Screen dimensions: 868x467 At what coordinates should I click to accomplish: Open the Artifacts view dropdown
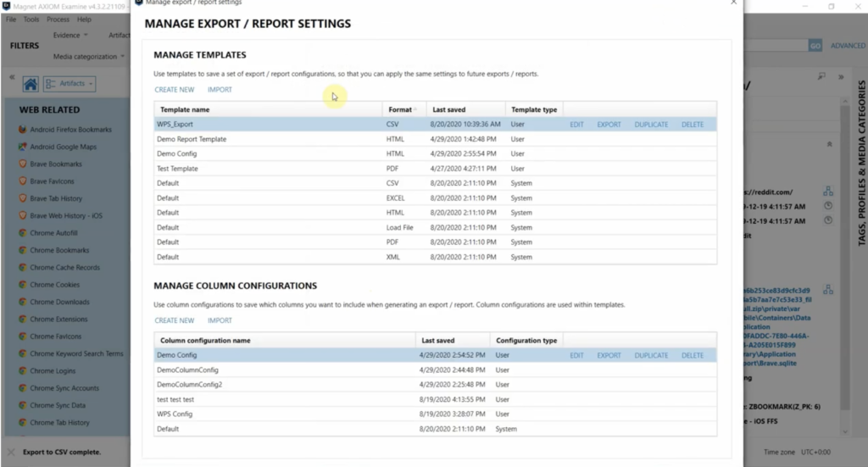(70, 84)
